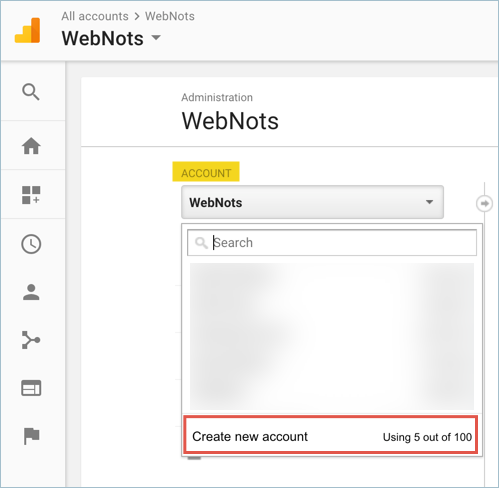Click the Google Analytics logo
This screenshot has height=488, width=499.
[27, 30]
